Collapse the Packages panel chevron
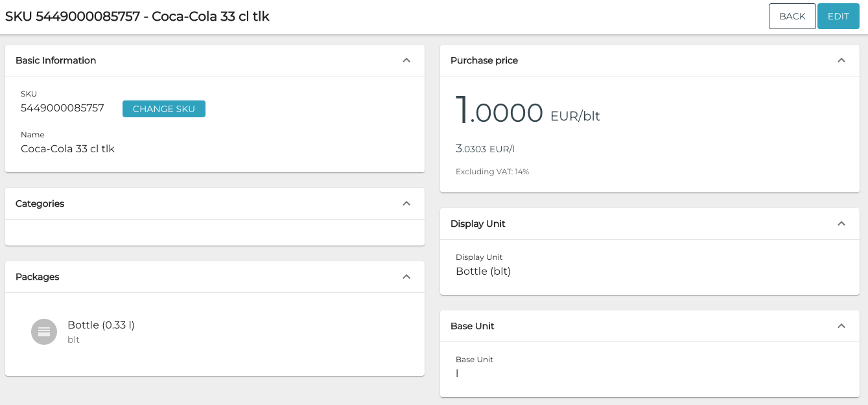The image size is (868, 405). click(406, 277)
